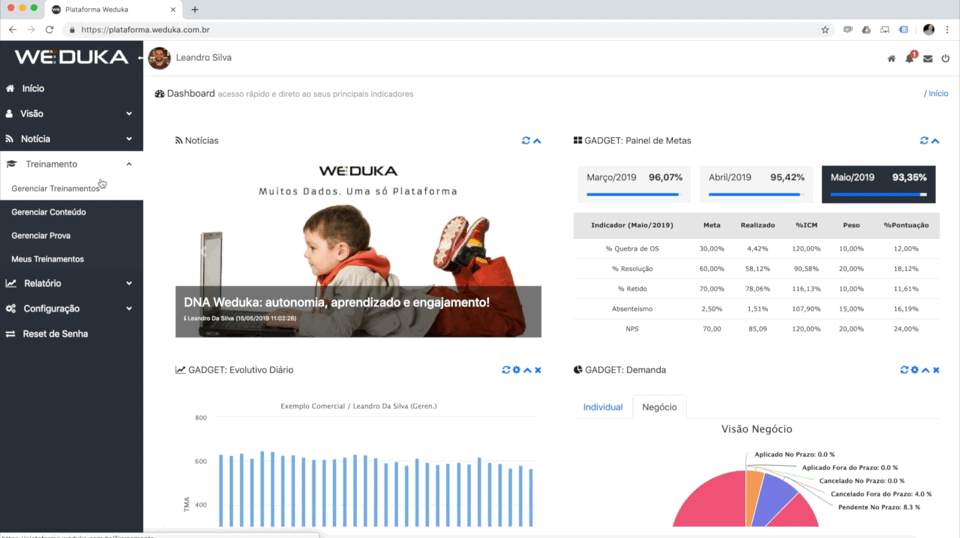Reload the page in browser toolbar
960x538 pixels.
pos(50,29)
